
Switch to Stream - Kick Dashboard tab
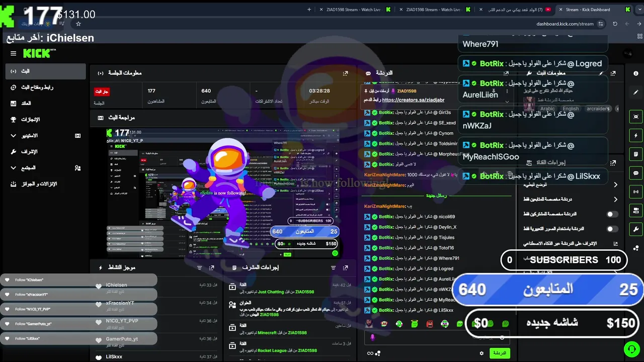point(594,9)
